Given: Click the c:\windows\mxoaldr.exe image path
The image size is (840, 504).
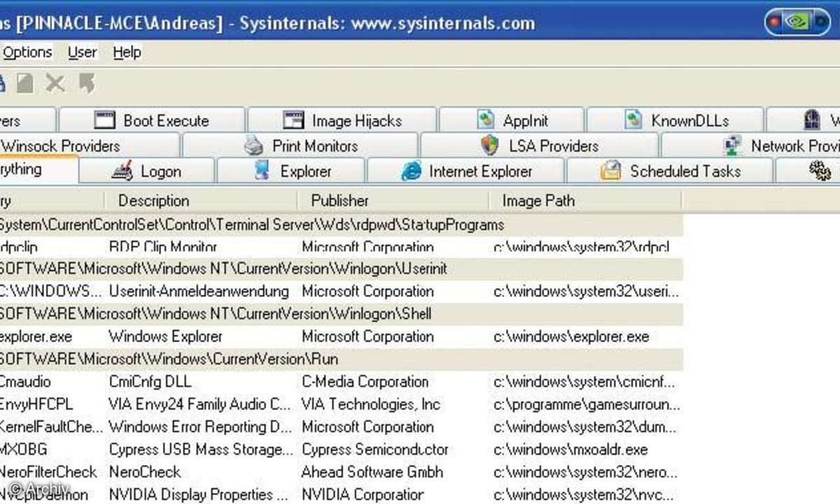Looking at the screenshot, I should (x=570, y=449).
